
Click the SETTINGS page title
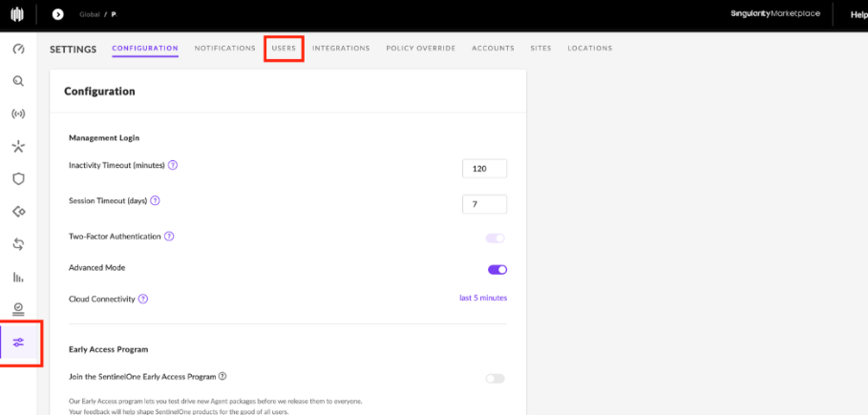74,50
